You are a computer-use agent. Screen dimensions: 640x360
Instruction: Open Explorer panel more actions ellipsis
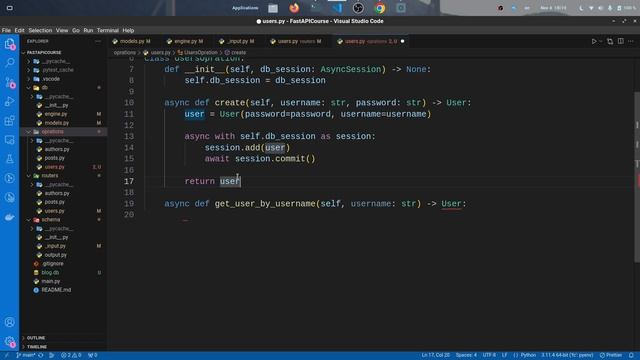click(98, 41)
